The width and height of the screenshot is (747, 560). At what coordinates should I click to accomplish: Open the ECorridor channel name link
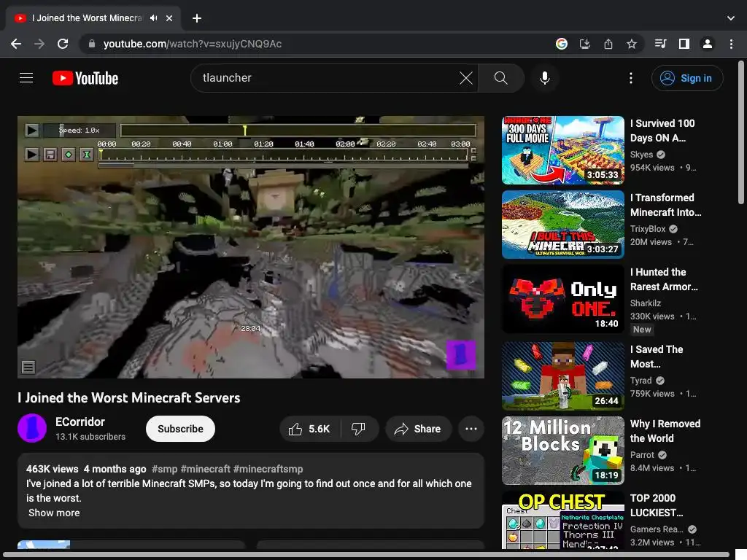point(80,422)
